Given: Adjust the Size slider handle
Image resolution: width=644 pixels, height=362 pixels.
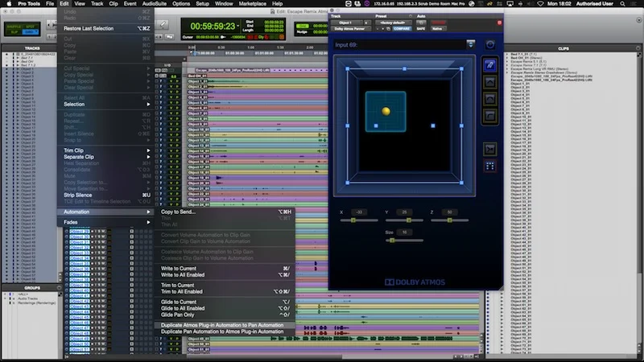Looking at the screenshot, I should click(392, 241).
